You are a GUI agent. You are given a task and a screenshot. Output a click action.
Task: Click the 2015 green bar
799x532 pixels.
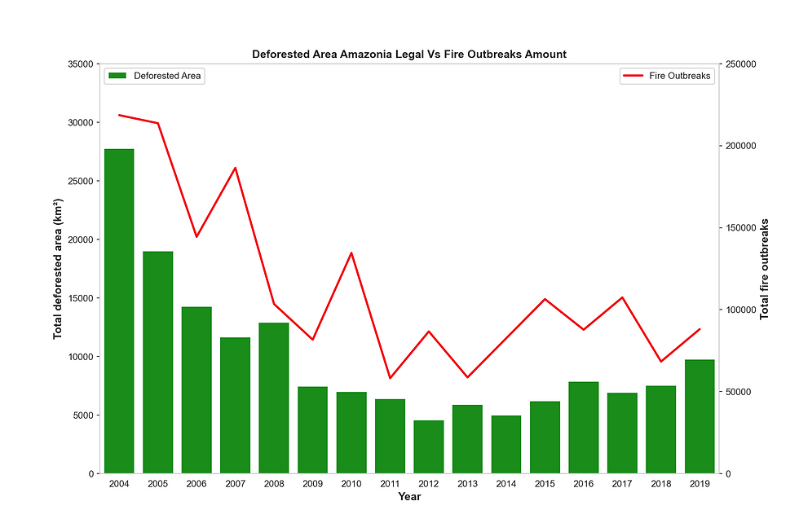pyautogui.click(x=545, y=437)
